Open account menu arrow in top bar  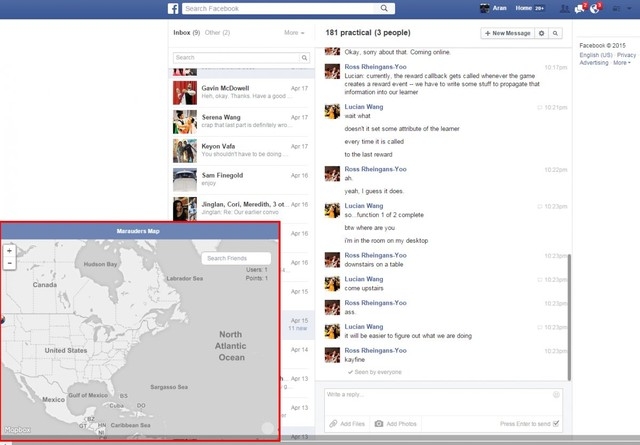point(629,9)
